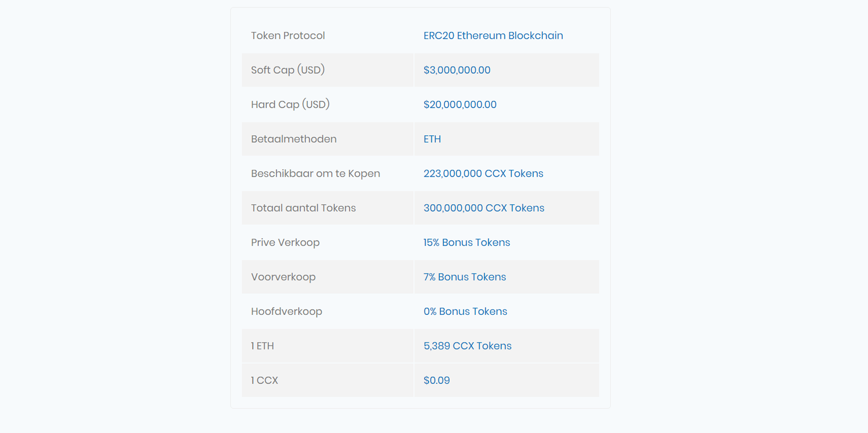Select ERC20 Ethereum Blockchain value
This screenshot has width=868, height=433.
pyautogui.click(x=493, y=35)
